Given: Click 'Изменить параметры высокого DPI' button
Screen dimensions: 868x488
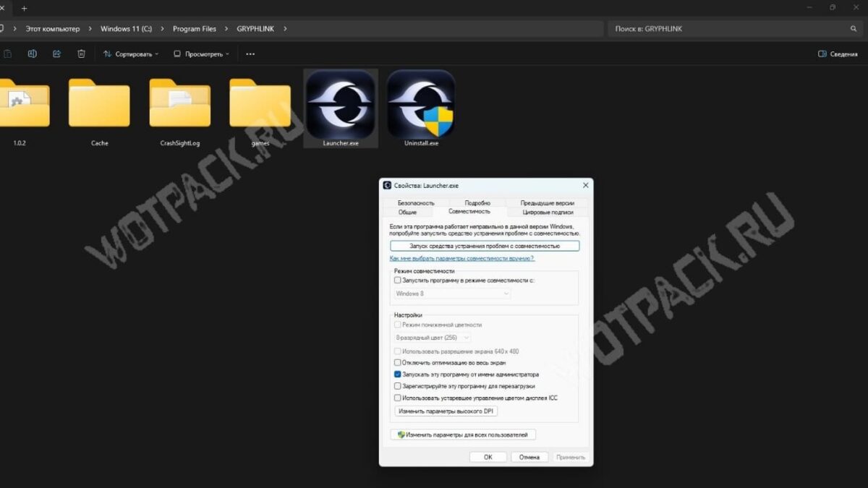Looking at the screenshot, I should (446, 411).
